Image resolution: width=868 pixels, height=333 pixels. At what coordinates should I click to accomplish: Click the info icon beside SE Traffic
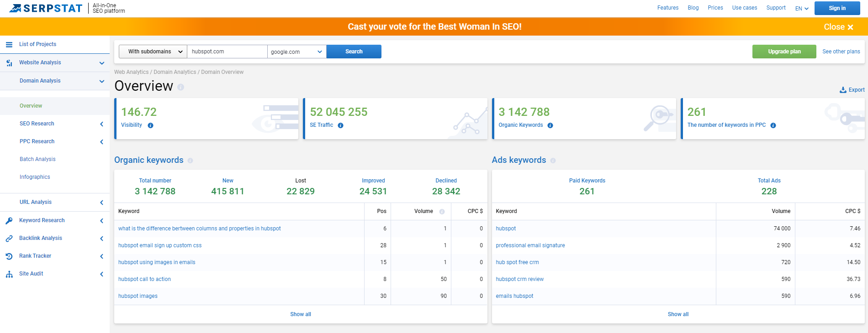(x=340, y=125)
